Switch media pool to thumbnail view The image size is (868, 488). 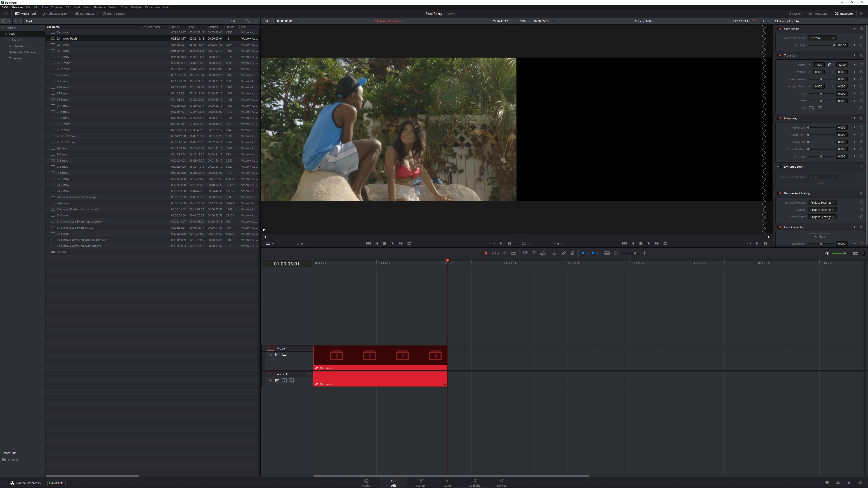233,21
